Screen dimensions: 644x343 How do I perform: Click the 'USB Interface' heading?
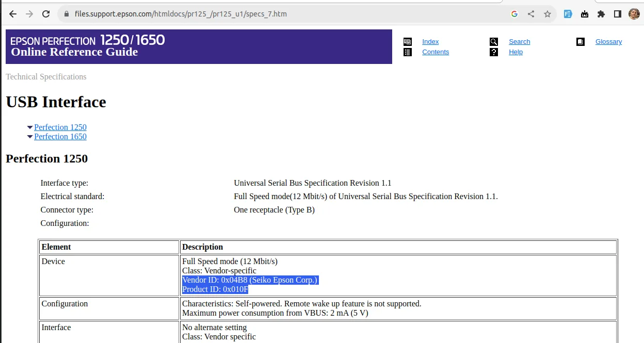click(56, 102)
